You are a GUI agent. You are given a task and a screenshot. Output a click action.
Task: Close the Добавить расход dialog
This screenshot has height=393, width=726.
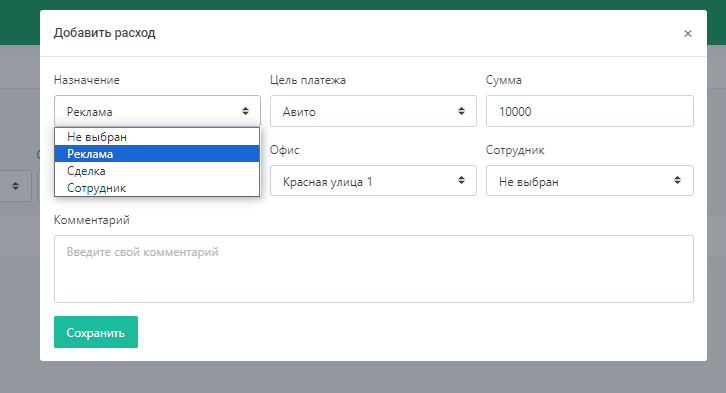click(688, 33)
